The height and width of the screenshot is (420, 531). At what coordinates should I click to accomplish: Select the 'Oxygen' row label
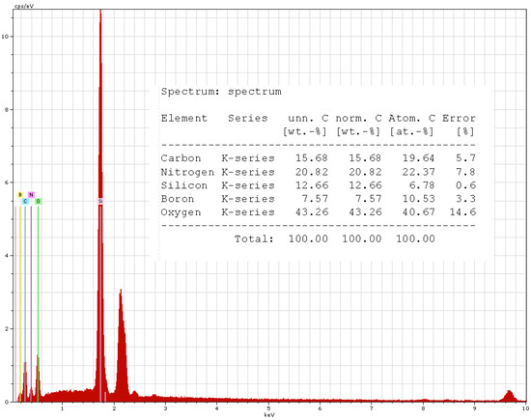pos(181,212)
